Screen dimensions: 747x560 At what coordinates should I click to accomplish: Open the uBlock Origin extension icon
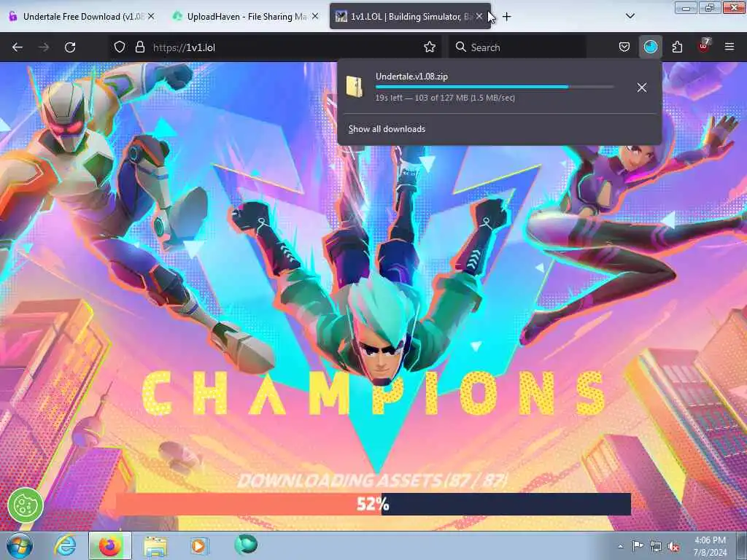point(704,46)
